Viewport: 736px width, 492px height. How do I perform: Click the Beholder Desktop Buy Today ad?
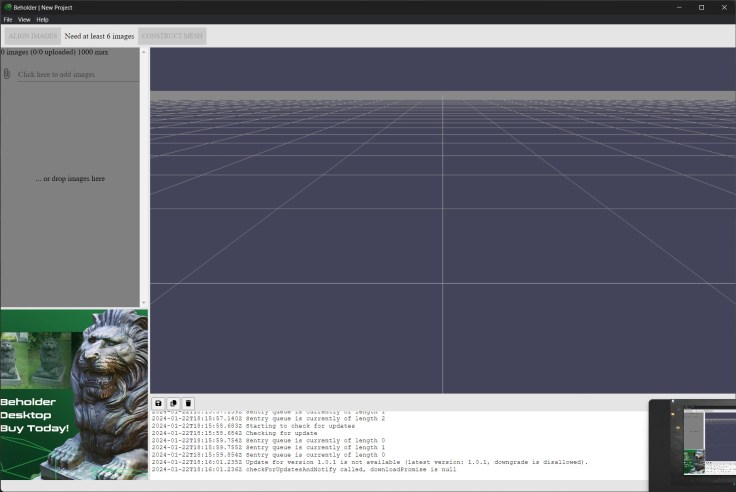click(74, 394)
